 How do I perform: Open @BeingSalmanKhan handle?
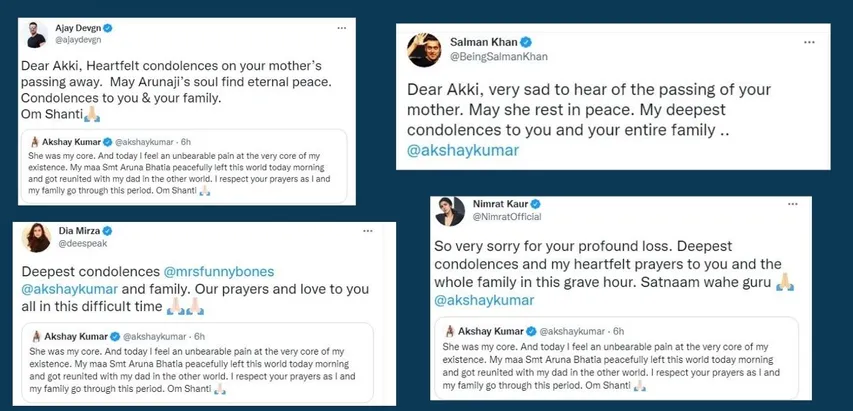(499, 57)
